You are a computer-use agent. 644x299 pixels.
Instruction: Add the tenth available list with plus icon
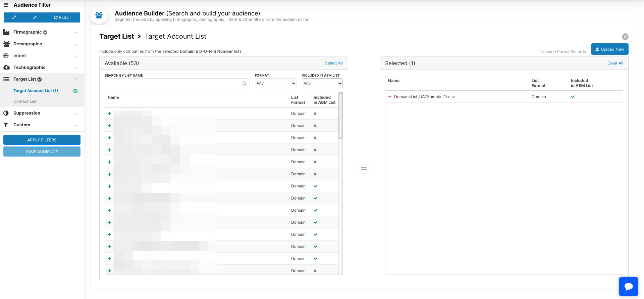tap(109, 222)
